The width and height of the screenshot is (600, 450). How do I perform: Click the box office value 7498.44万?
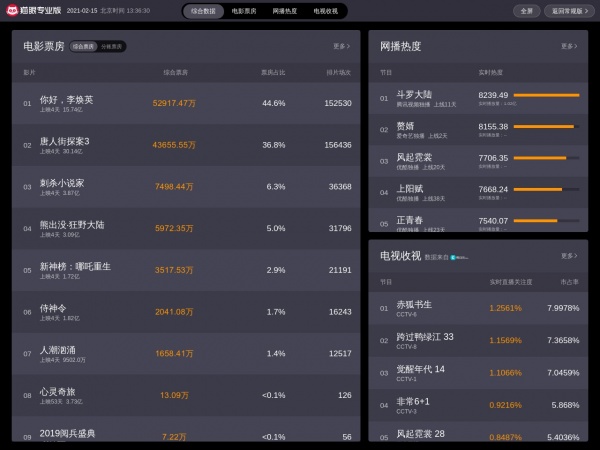point(174,187)
